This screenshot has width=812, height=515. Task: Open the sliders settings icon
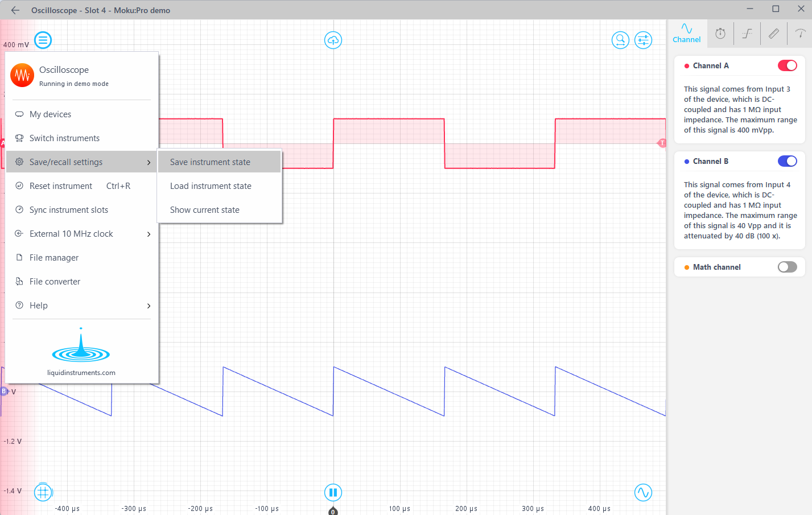[643, 40]
